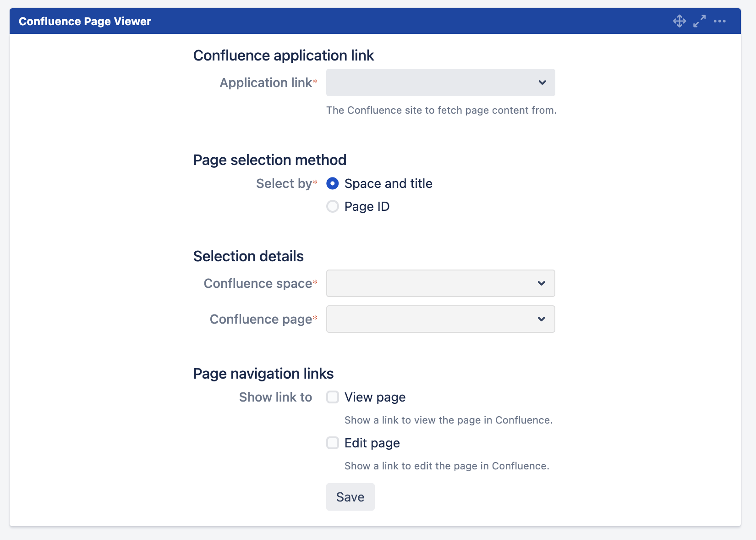756x540 pixels.
Task: Select the Space and title radio button
Action: (x=333, y=183)
